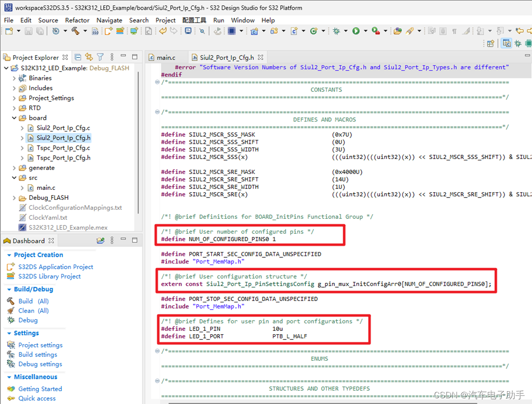Screen dimensions: 532x404
Task: Fold the ENUMS comment block
Action: click(157, 351)
